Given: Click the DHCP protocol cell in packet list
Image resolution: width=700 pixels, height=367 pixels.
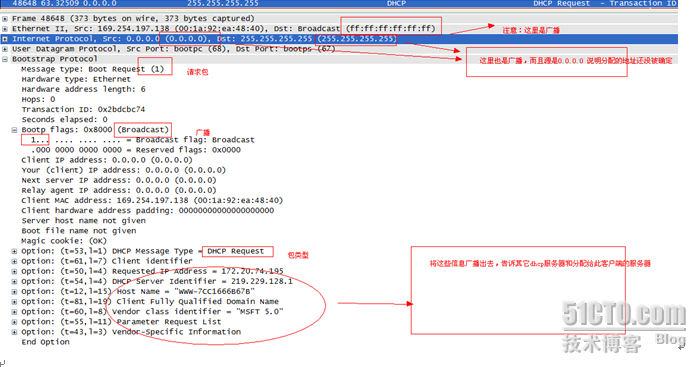Looking at the screenshot, I should [396, 3].
